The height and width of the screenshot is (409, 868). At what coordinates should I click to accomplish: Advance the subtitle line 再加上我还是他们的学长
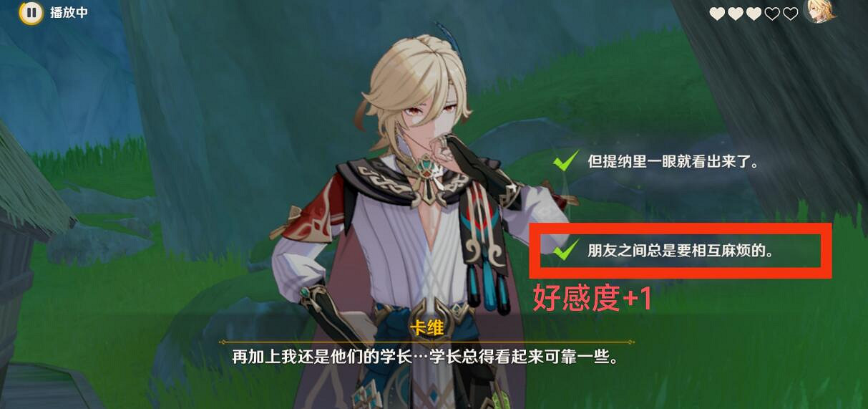pyautogui.click(x=426, y=357)
